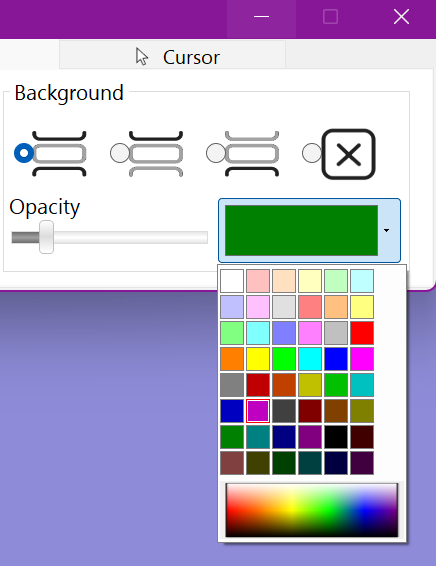Click the both-bars background style icon
The width and height of the screenshot is (436, 566).
60,154
